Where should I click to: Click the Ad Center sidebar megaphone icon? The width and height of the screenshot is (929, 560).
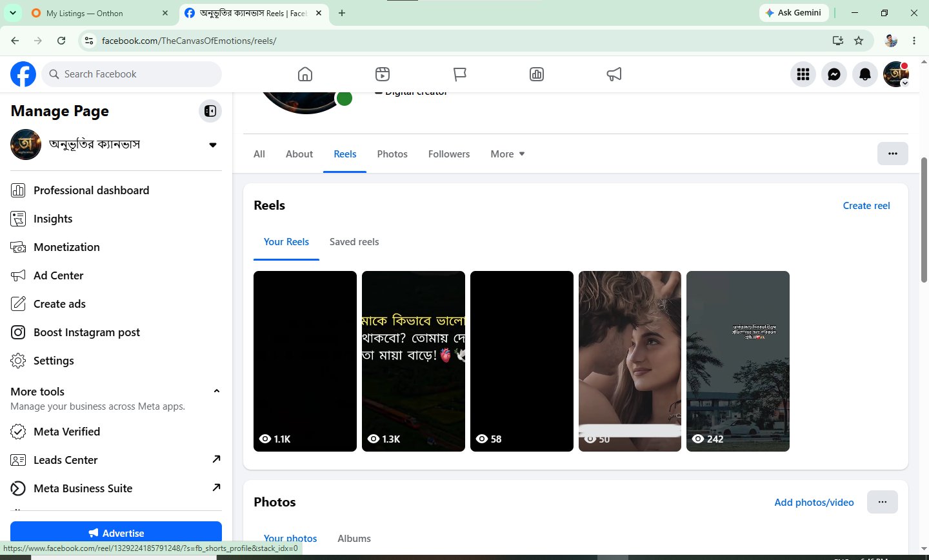pyautogui.click(x=18, y=275)
